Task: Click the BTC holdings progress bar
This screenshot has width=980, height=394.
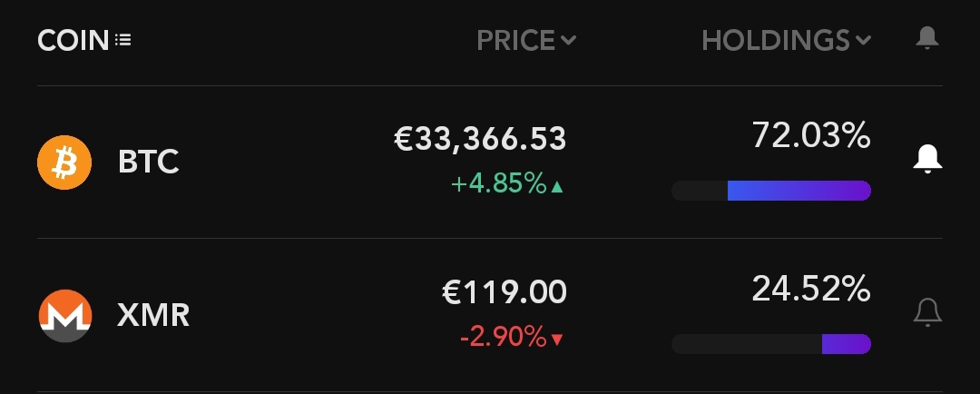Action: click(771, 191)
